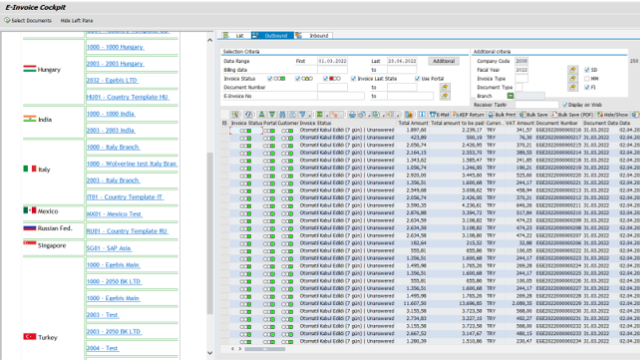The width and height of the screenshot is (640, 360).
Task: Click the E-Mail toolbar button
Action: coord(440,115)
